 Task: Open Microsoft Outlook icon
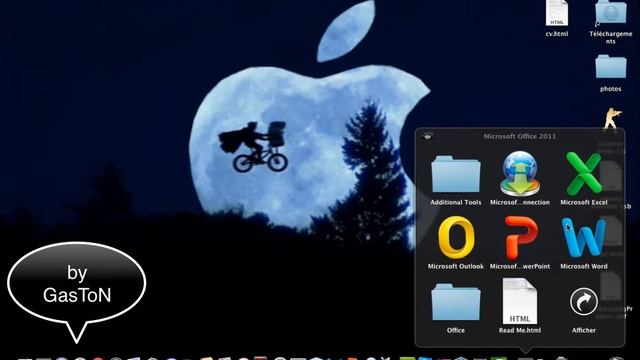pos(456,238)
